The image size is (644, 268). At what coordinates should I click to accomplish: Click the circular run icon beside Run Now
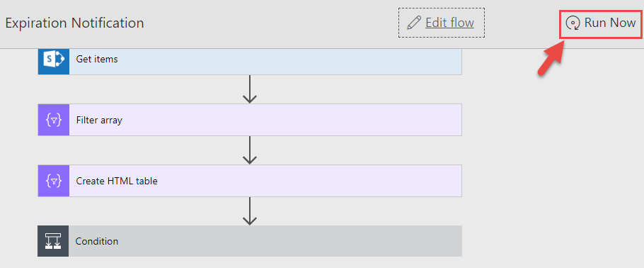(x=573, y=23)
